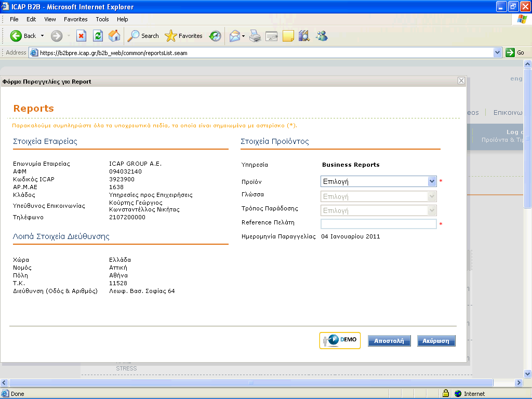Screen dimensions: 532x399
Task: Click the Mail envelope icon
Action: (235, 36)
